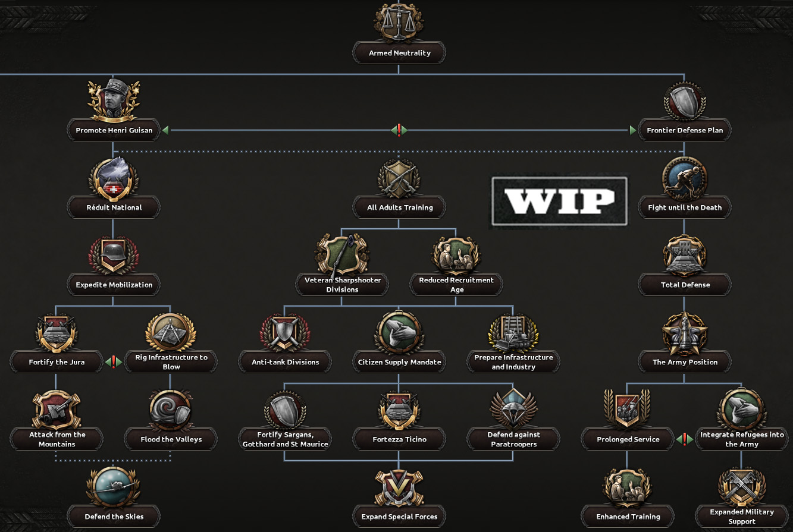The width and height of the screenshot is (793, 532).
Task: Click the Fortezza Ticino focus label
Action: click(399, 439)
